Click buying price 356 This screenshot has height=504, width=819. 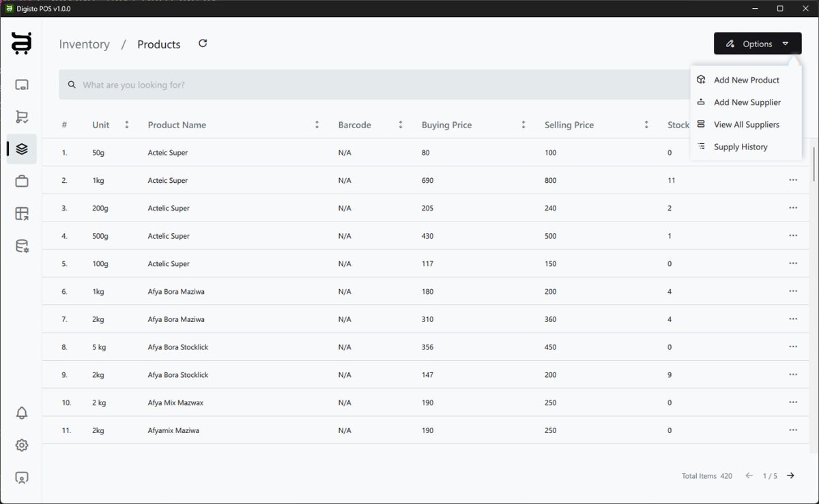coord(427,346)
